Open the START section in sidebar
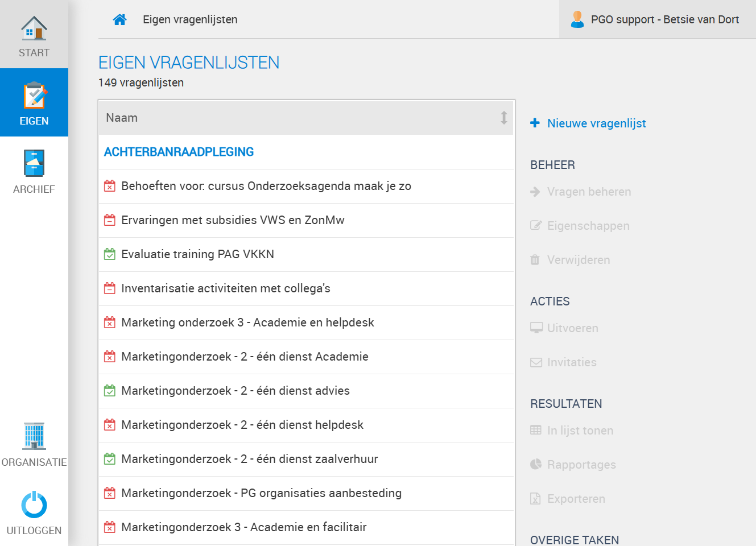The width and height of the screenshot is (756, 546). tap(34, 34)
